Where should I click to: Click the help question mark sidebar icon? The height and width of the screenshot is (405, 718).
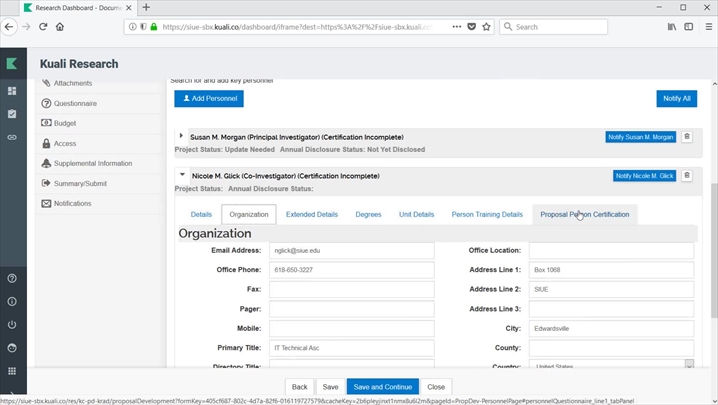pos(12,278)
